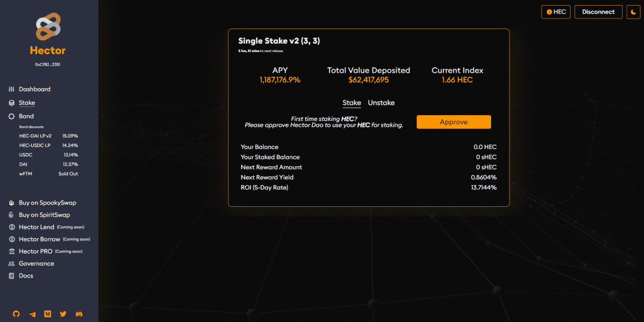This screenshot has height=322, width=644.
Task: Switch to the Unstake tab
Action: 381,103
